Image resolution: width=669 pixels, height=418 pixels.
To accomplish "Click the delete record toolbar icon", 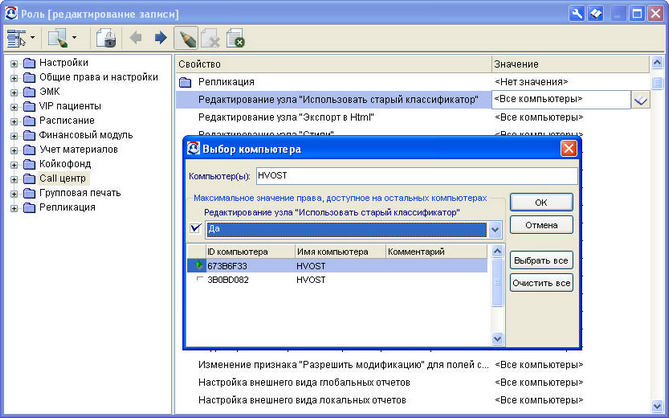I will (210, 38).
